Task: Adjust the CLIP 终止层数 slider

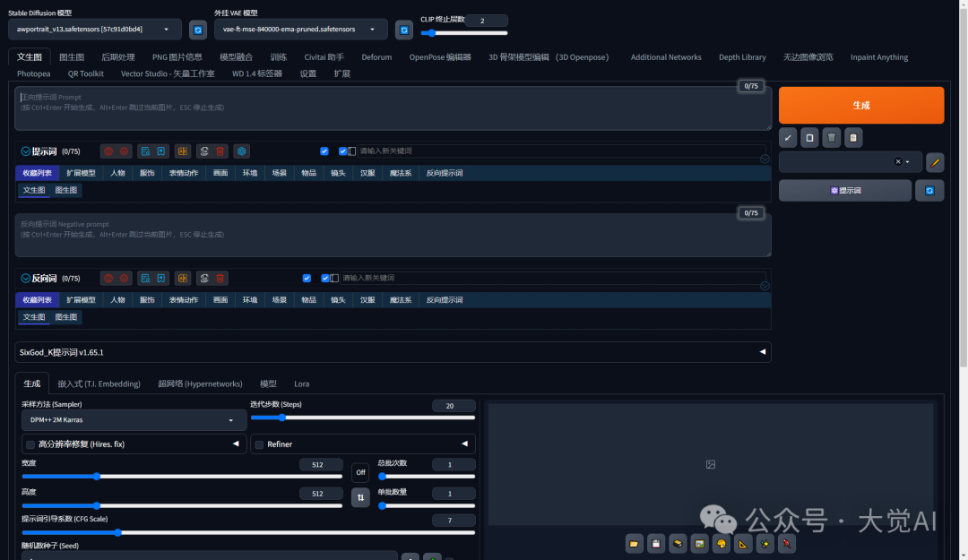Action: pyautogui.click(x=463, y=33)
